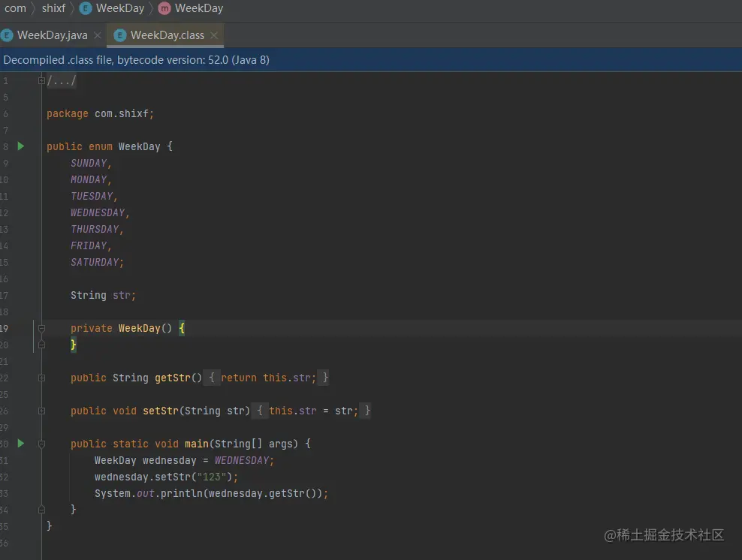The width and height of the screenshot is (742, 560).
Task: Collapse the main method fold marker
Action: coord(41,444)
